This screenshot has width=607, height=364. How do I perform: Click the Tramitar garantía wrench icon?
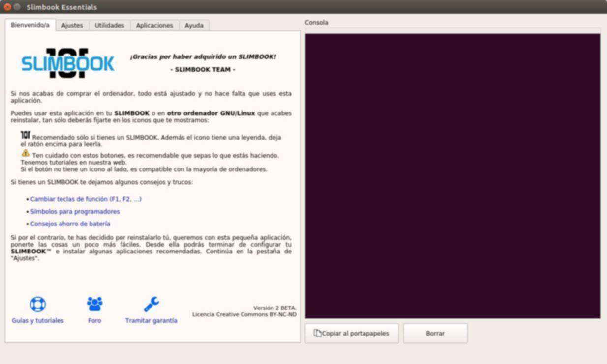click(x=151, y=304)
